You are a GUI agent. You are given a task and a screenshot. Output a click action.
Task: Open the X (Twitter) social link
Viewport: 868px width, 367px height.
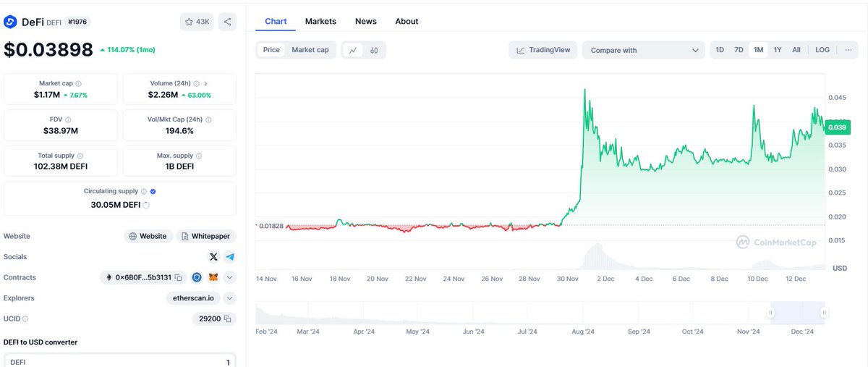coord(213,257)
